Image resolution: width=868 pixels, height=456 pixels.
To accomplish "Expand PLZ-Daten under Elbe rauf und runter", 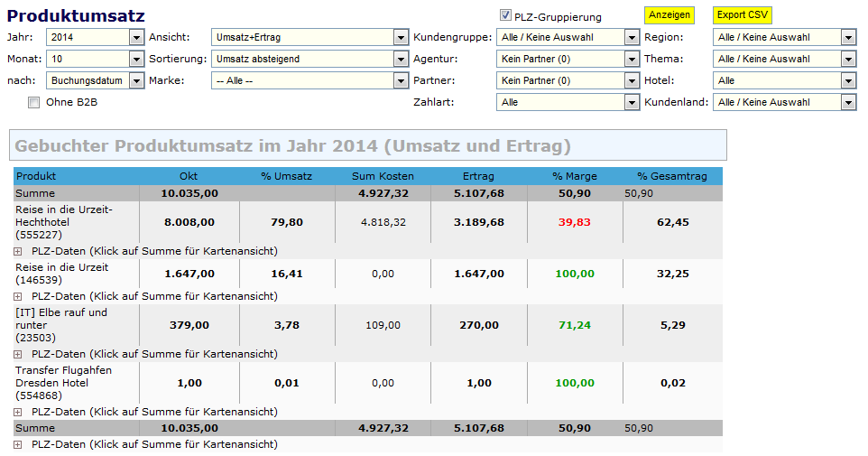I will pyautogui.click(x=18, y=354).
